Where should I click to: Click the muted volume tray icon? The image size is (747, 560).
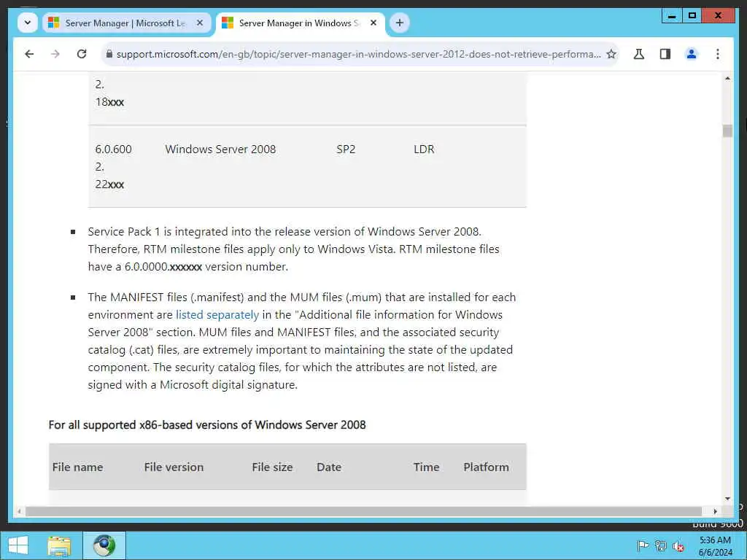click(678, 545)
